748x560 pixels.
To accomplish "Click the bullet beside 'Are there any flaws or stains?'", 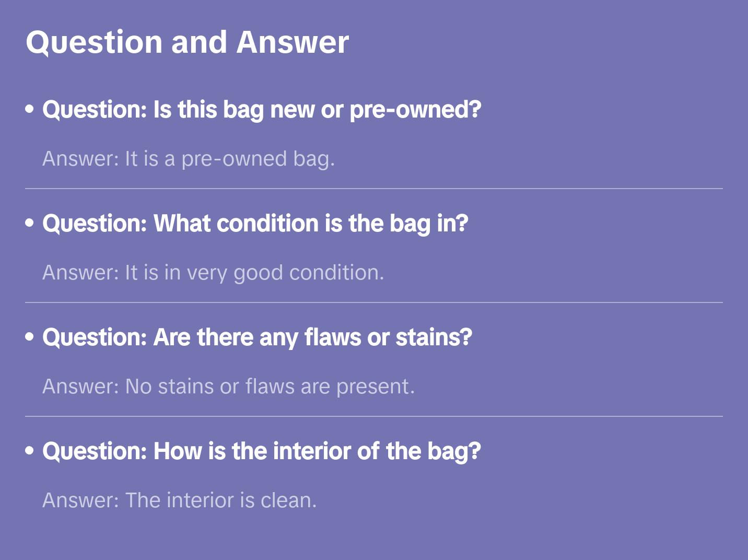I will point(30,337).
